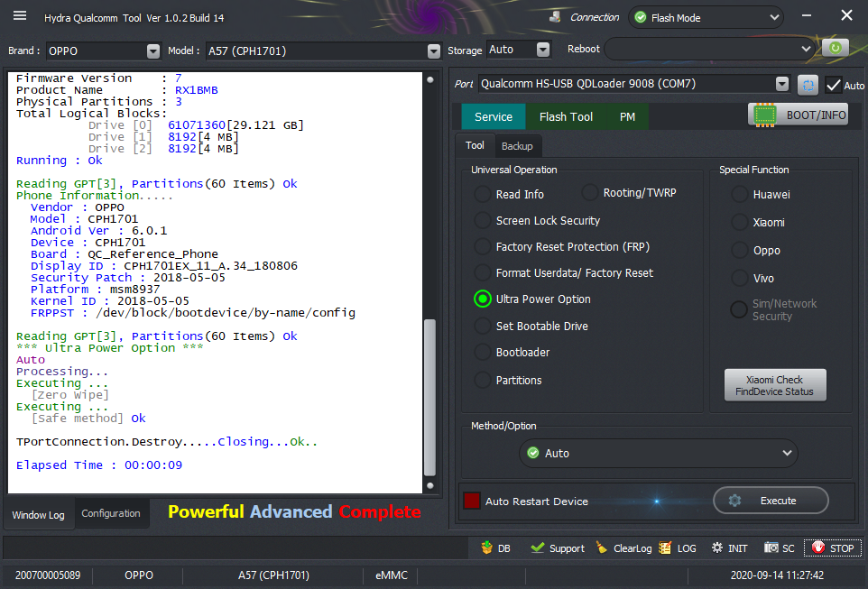Select the Tool sub-tab
This screenshot has width=868, height=589.
click(x=475, y=145)
